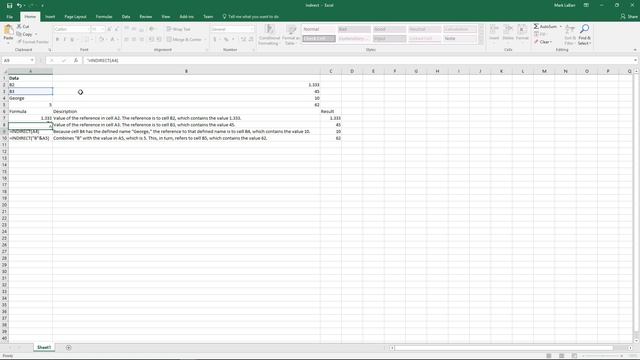Screen dimensions: 640x360
Task: Toggle Underline formatting
Action: [72, 40]
